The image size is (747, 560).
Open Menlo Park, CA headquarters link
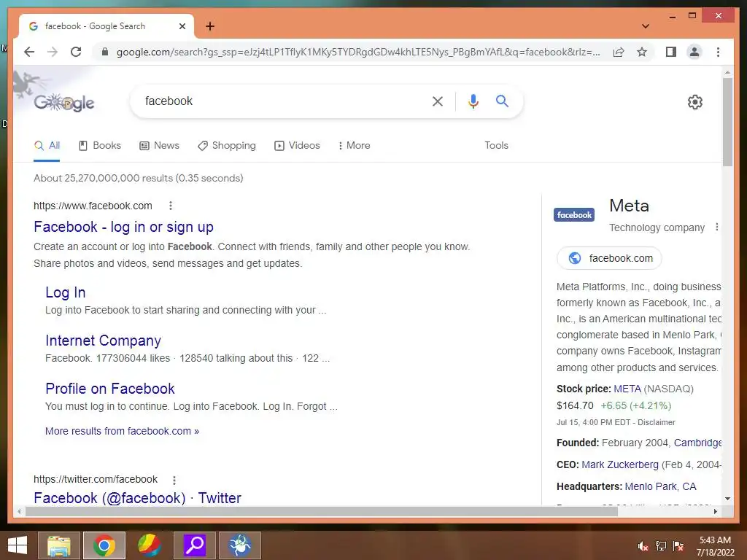pos(660,486)
